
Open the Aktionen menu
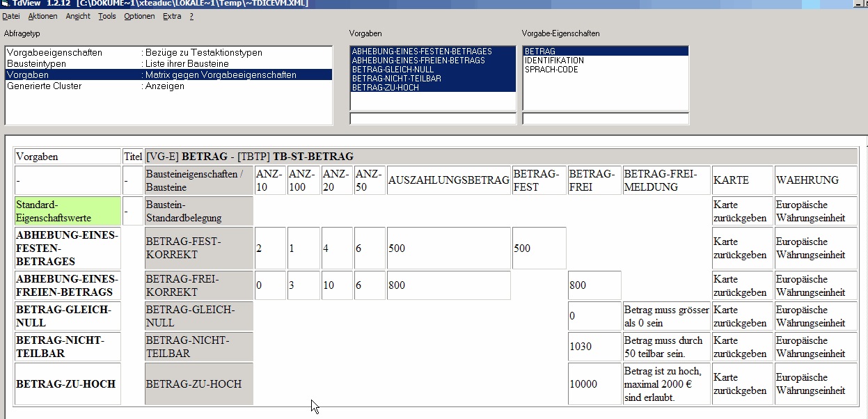point(42,16)
